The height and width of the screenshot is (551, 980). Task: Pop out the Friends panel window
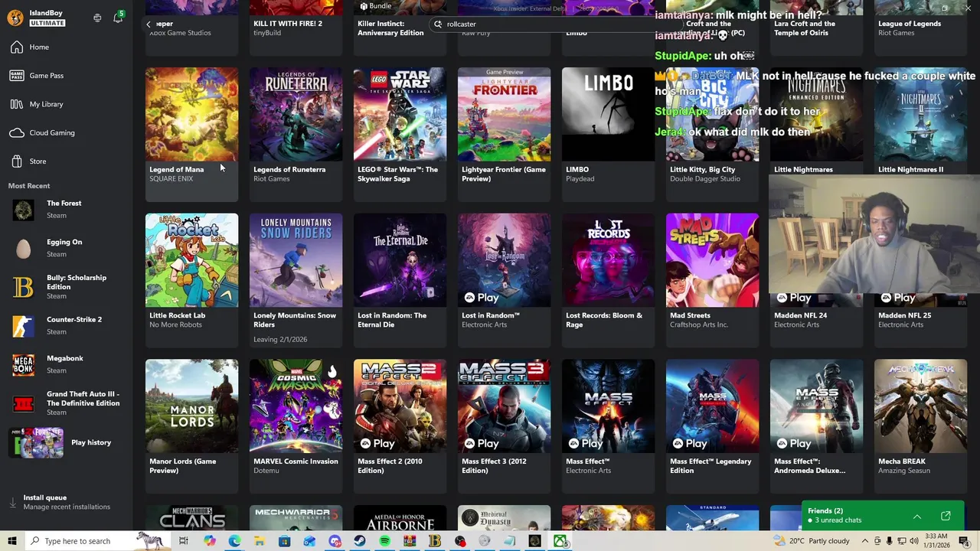click(x=946, y=517)
